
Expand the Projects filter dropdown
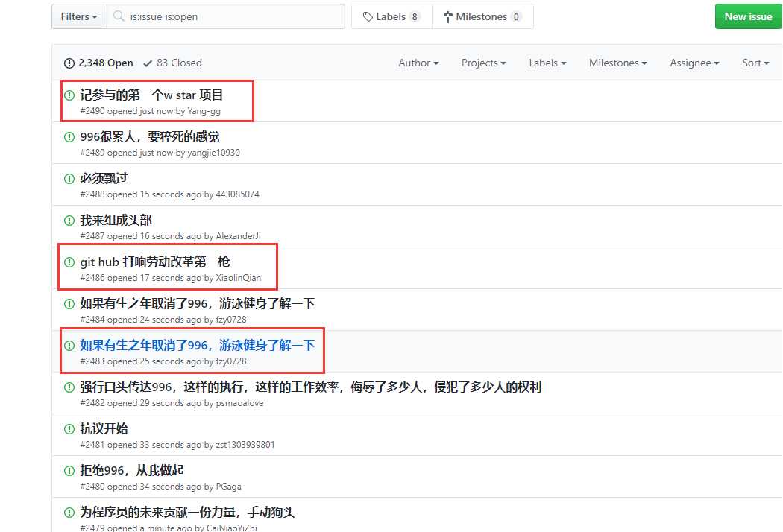point(483,63)
